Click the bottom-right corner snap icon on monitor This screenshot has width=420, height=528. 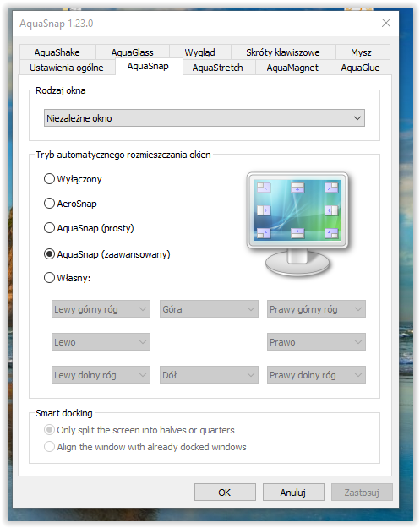331,233
